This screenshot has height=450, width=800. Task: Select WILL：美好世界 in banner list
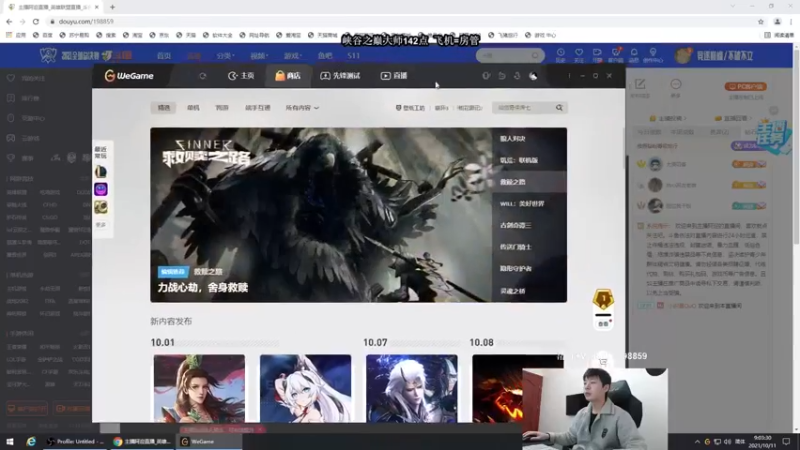tap(530, 204)
